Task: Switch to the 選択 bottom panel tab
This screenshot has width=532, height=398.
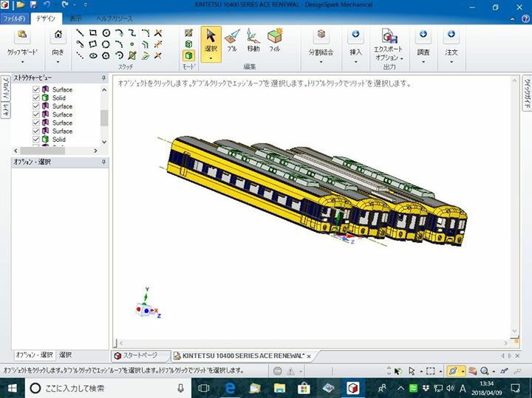Action: point(65,355)
